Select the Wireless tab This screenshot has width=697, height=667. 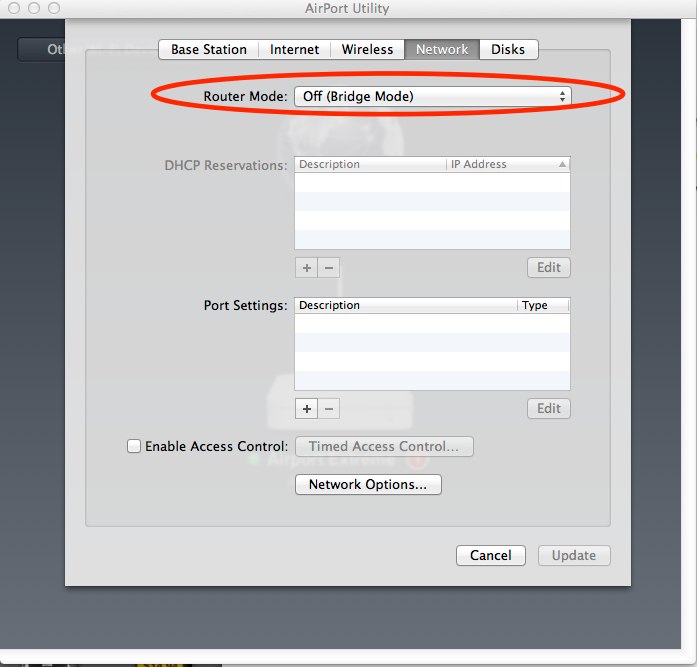coord(367,49)
